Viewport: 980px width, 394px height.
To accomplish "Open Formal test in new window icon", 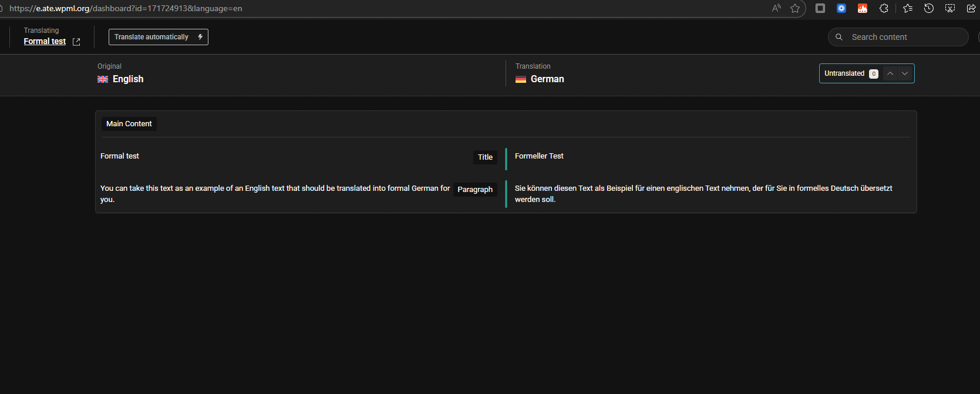I will pyautogui.click(x=76, y=42).
